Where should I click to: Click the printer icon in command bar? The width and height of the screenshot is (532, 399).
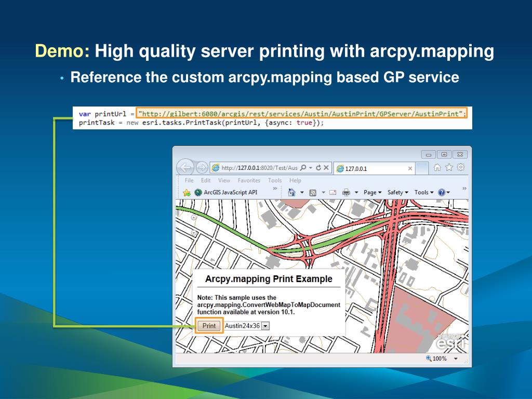345,192
